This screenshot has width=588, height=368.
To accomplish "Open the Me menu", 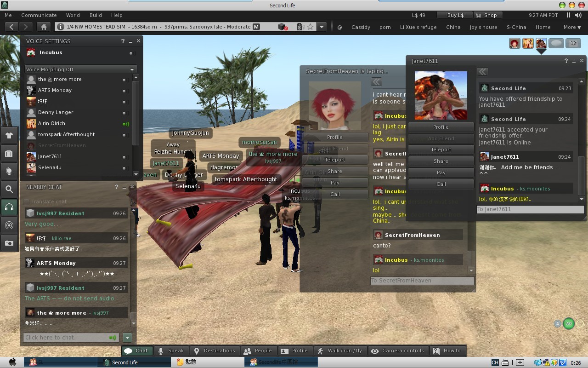I will 8,15.
